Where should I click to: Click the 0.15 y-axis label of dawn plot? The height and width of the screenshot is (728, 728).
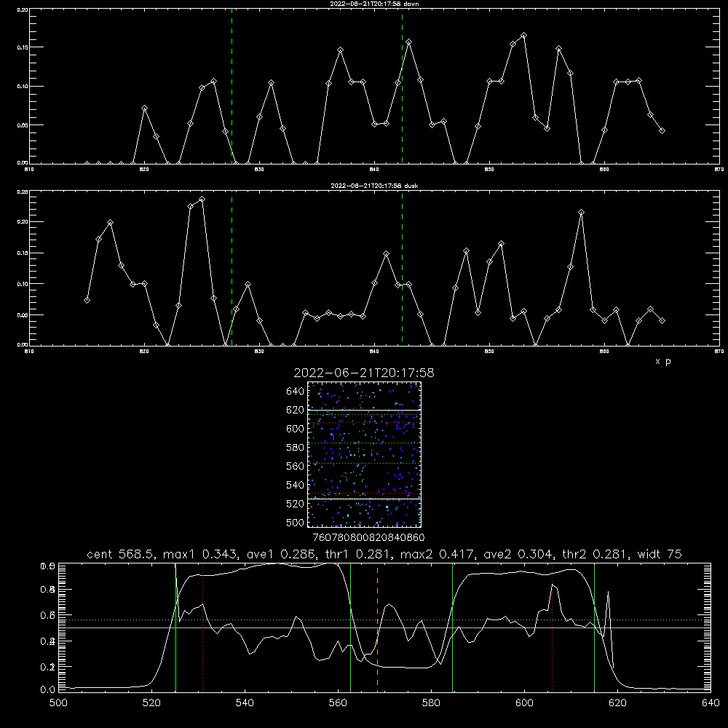[23, 47]
